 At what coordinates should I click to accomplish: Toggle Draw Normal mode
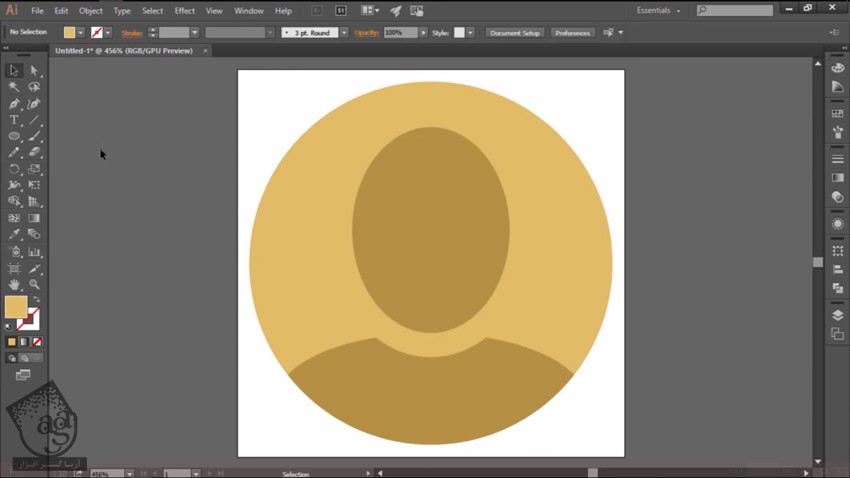(11, 358)
